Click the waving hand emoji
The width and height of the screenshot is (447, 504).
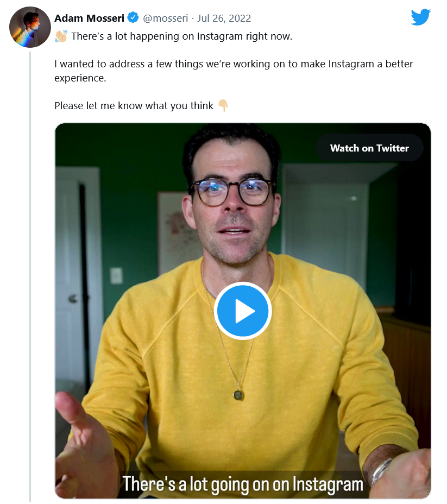(x=61, y=36)
